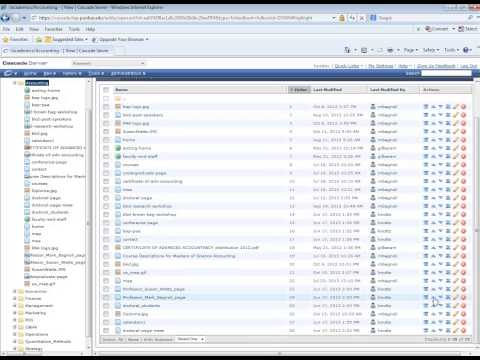Open the IE Page dropdown menu
The height and width of the screenshot is (360, 480).
pyautogui.click(x=411, y=50)
